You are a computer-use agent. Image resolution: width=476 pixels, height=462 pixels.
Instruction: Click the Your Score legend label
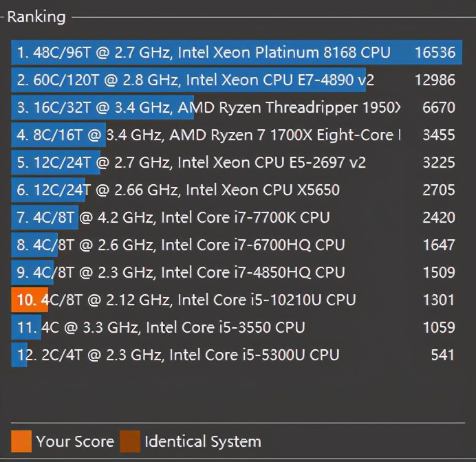tap(75, 441)
